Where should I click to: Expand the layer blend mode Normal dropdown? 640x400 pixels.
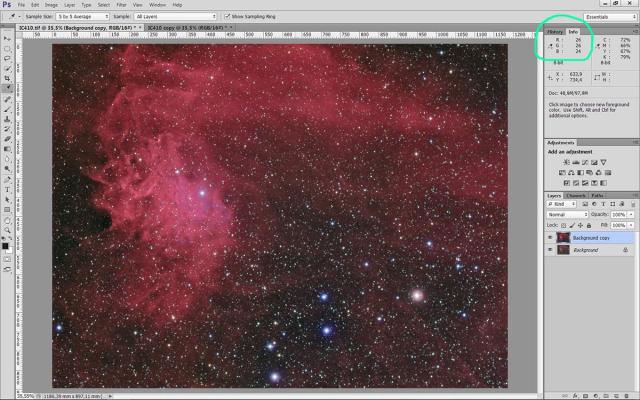point(567,215)
